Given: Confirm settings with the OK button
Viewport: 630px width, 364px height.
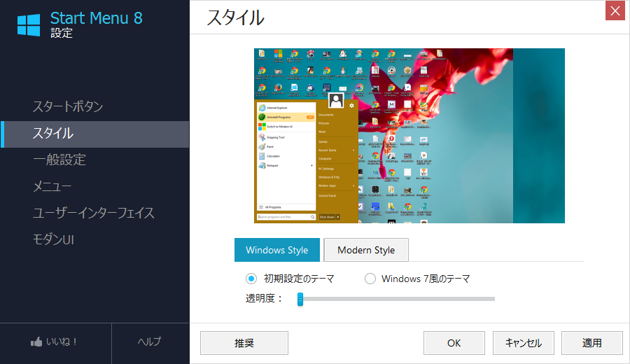Looking at the screenshot, I should click(x=454, y=343).
